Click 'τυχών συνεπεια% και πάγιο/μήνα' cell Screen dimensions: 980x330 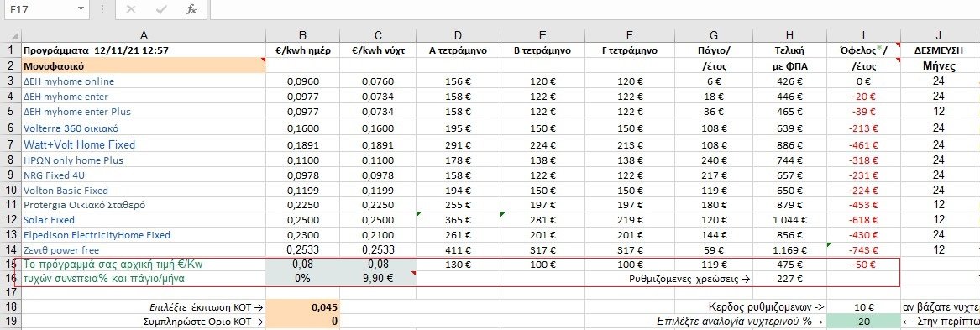pos(144,279)
